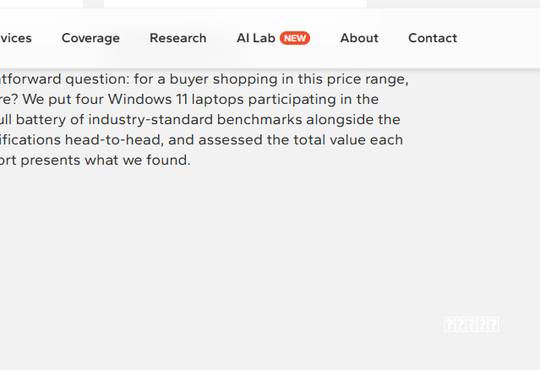540x370 pixels.
Task: Select the partially visible Services menu item
Action: pos(15,38)
